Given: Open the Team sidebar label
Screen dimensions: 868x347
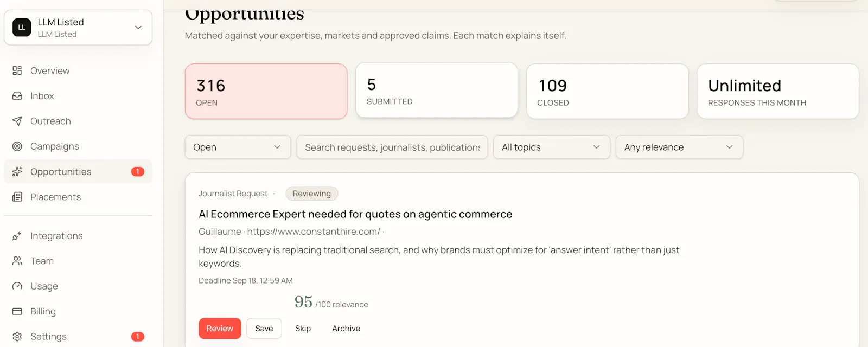Looking at the screenshot, I should [x=42, y=261].
